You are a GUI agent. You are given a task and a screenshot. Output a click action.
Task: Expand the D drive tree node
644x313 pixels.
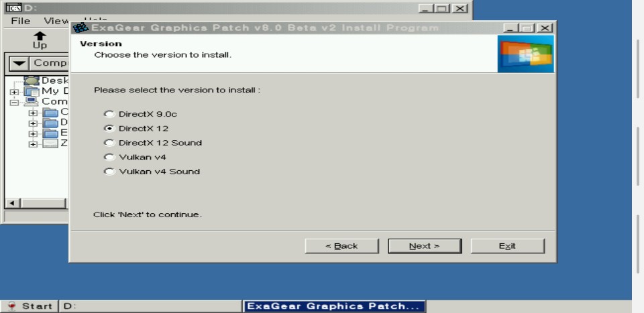[33, 123]
